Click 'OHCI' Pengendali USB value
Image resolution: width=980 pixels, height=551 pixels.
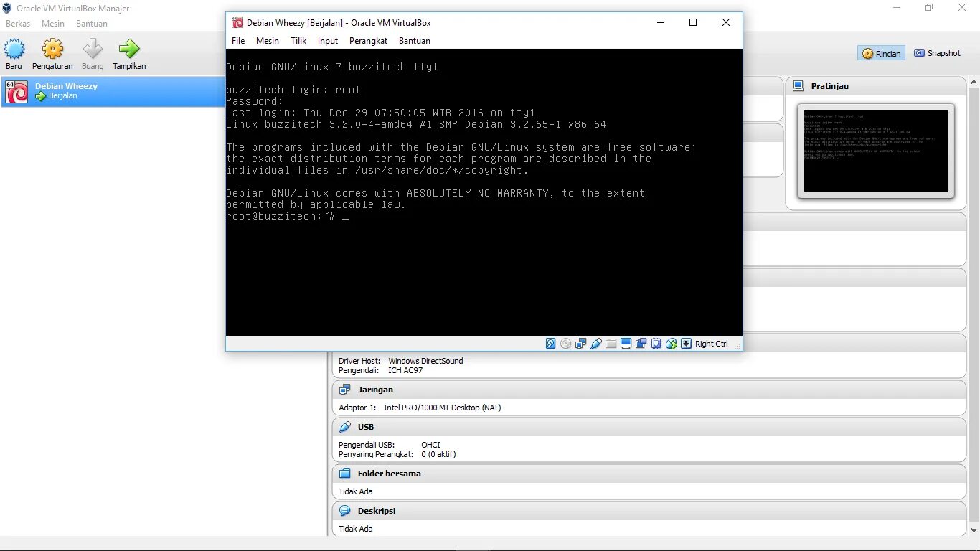click(x=430, y=445)
